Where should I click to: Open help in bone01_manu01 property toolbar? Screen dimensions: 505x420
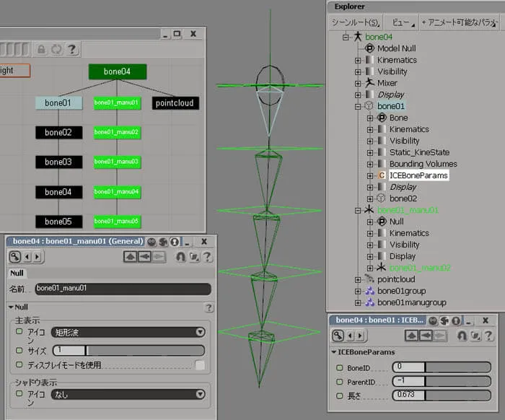pos(208,257)
